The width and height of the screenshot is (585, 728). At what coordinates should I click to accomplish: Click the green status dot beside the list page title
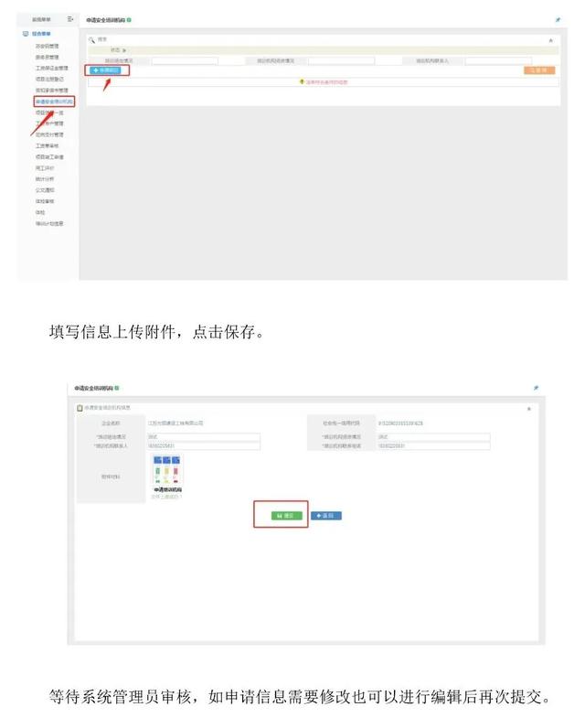pyautogui.click(x=130, y=19)
